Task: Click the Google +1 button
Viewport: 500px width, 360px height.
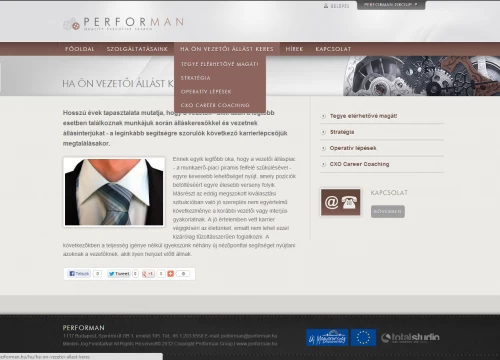Action: 148,274
